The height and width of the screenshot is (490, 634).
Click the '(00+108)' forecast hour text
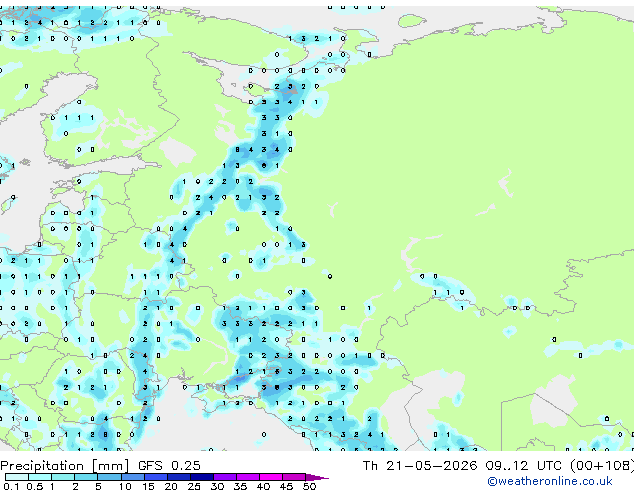[602, 466]
